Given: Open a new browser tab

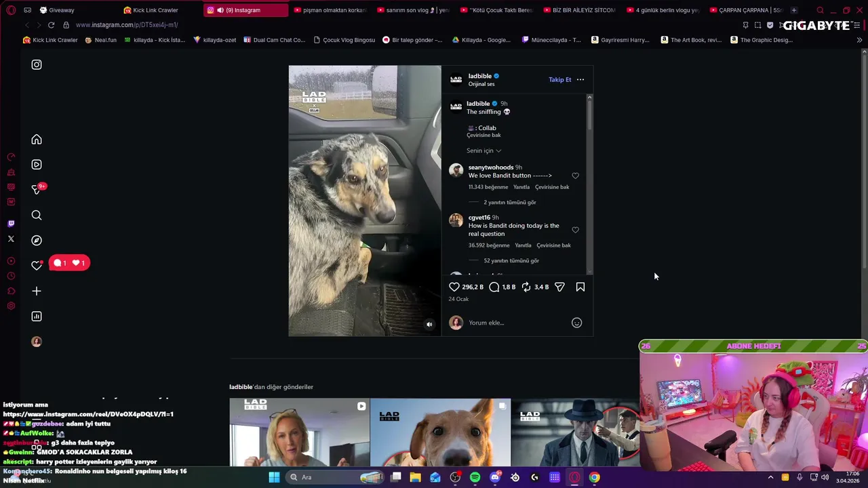Looking at the screenshot, I should click(793, 10).
